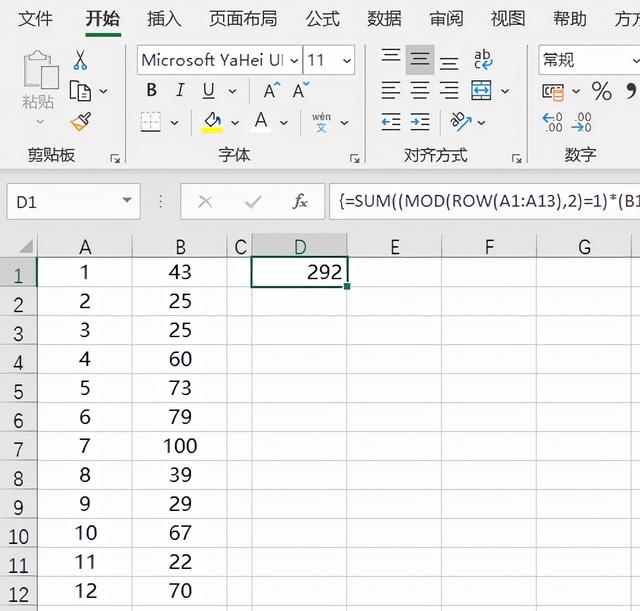The image size is (640, 611).
Task: Open 对齐方式 dialog launcher
Action: pyautogui.click(x=517, y=159)
